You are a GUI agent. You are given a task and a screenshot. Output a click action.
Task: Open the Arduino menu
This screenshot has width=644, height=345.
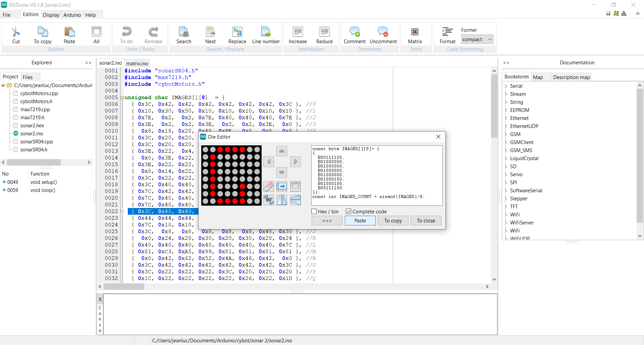click(72, 15)
